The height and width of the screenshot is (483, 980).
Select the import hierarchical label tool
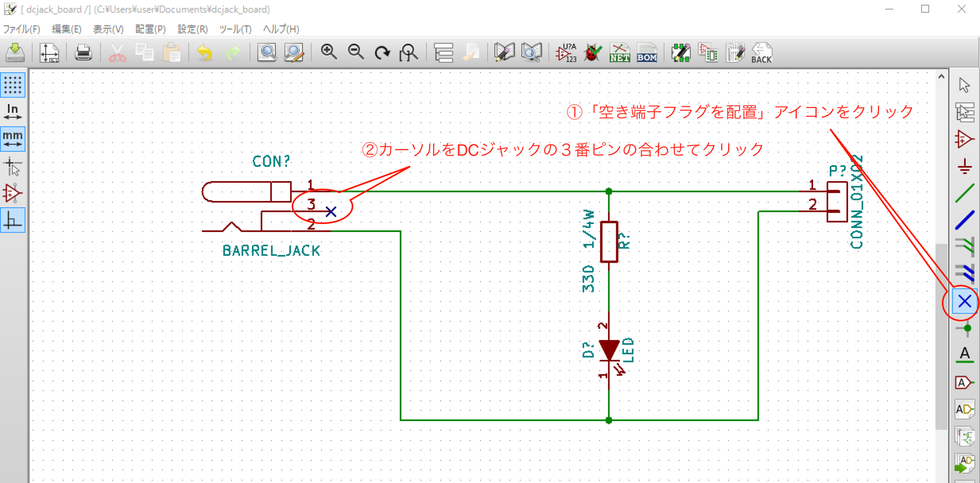(964, 463)
